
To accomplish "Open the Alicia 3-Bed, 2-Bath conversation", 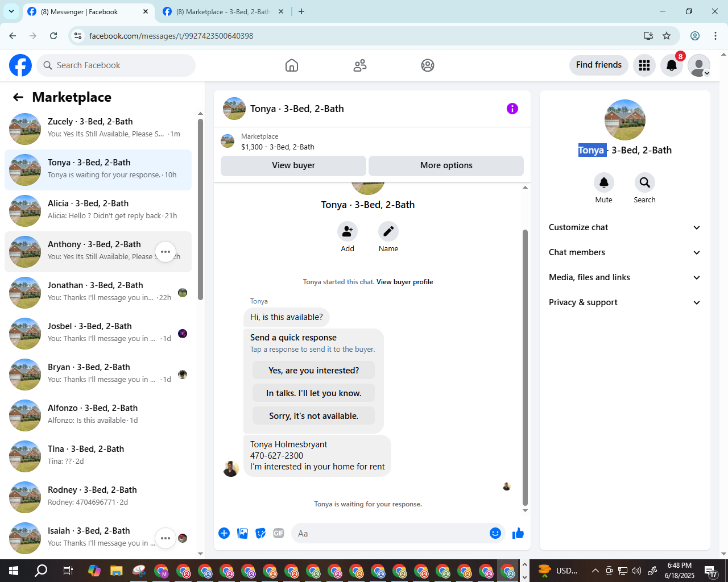I will tap(98, 211).
